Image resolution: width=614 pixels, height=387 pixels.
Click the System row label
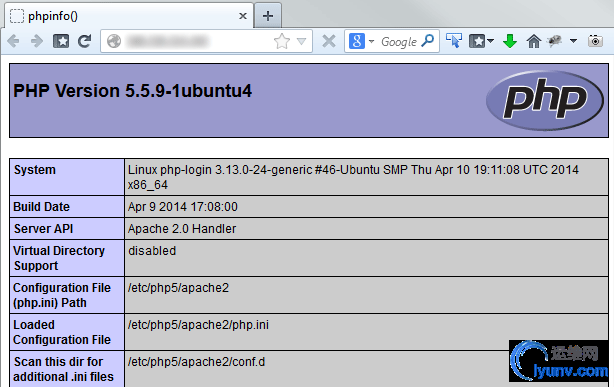coord(34,170)
